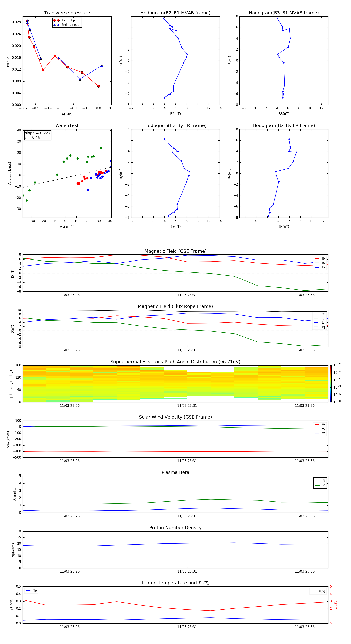Click the red 'Te/Tp' right axis label
The width and height of the screenshot is (351, 644).
click(x=336, y=605)
